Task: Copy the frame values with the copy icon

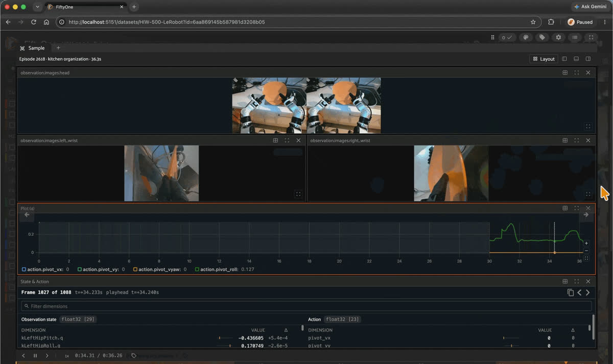Action: point(571,293)
